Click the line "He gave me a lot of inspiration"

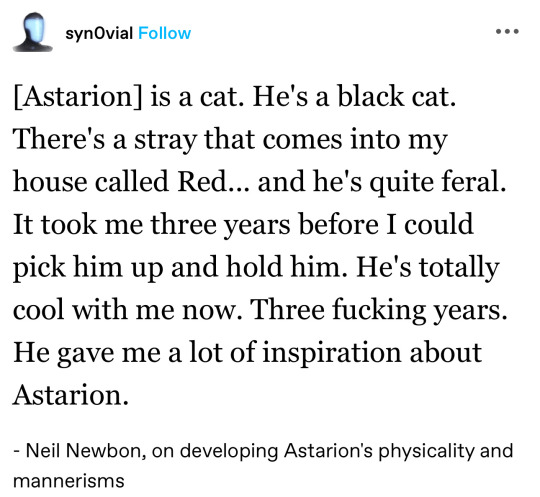[247, 352]
